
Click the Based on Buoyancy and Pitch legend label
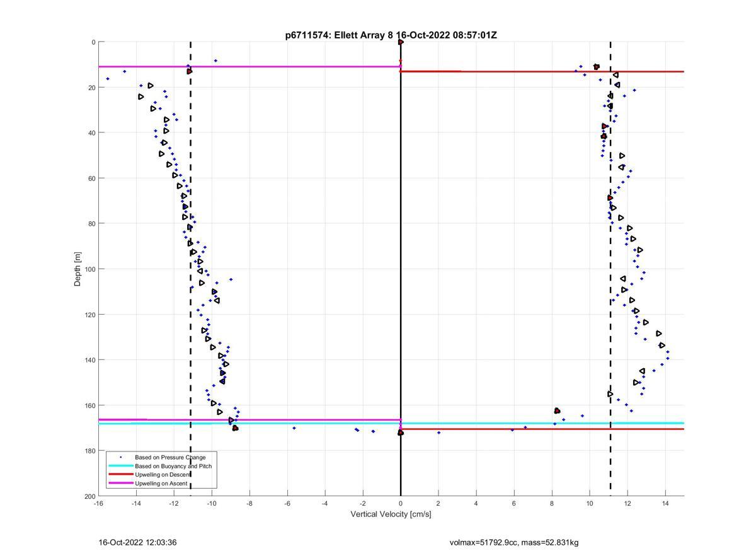pos(173,466)
